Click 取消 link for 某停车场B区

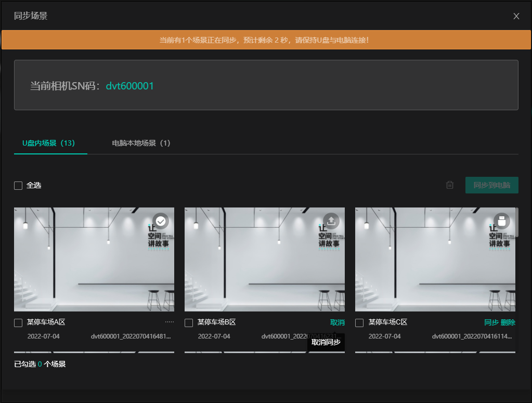pyautogui.click(x=337, y=322)
